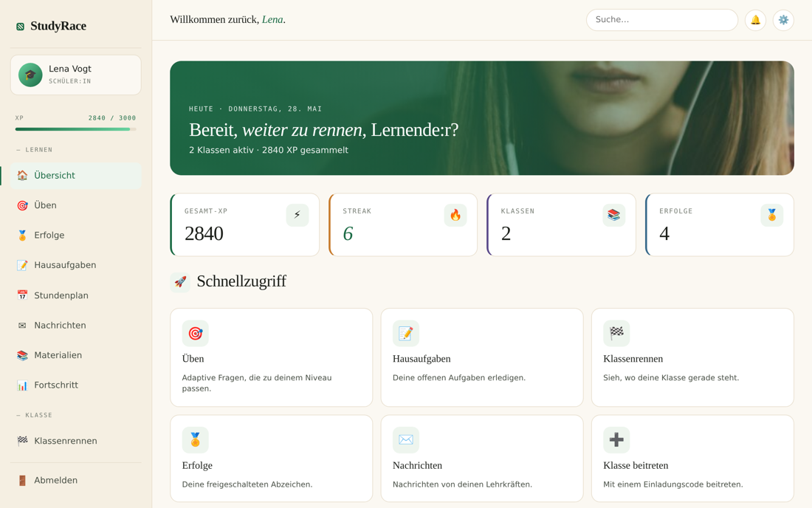Viewport: 812px width, 508px height.
Task: Click the hero banner heading Bereit, weiter zu rennen
Action: coord(323,130)
